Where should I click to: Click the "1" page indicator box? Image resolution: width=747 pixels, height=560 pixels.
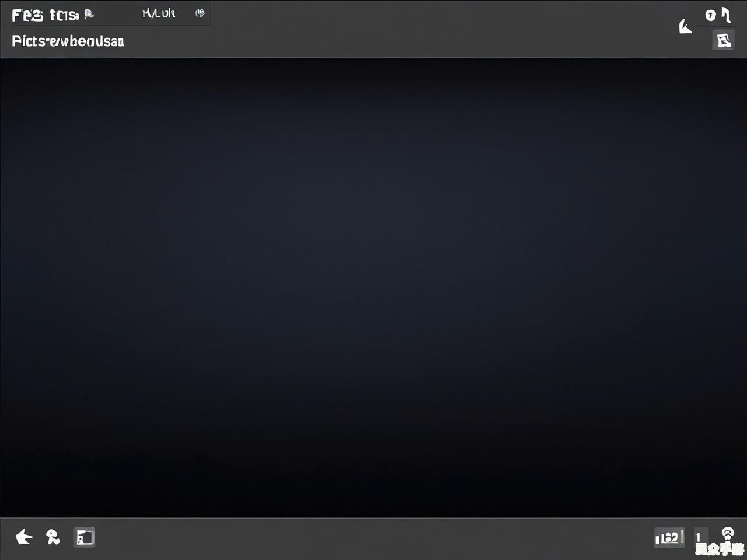click(700, 537)
